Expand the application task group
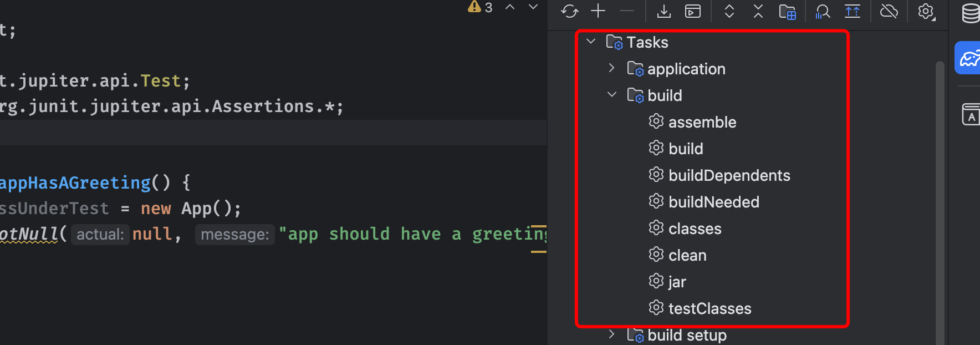980x345 pixels. (x=612, y=68)
